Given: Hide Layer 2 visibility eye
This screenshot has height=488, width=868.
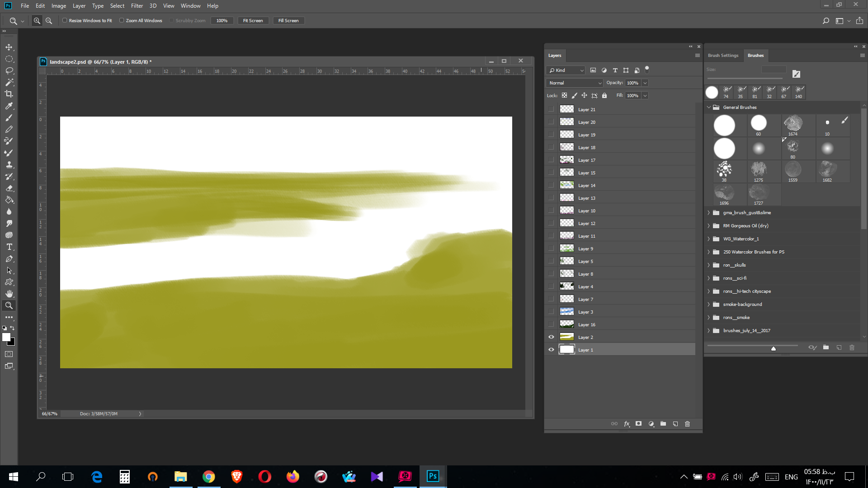Looking at the screenshot, I should click(x=551, y=337).
